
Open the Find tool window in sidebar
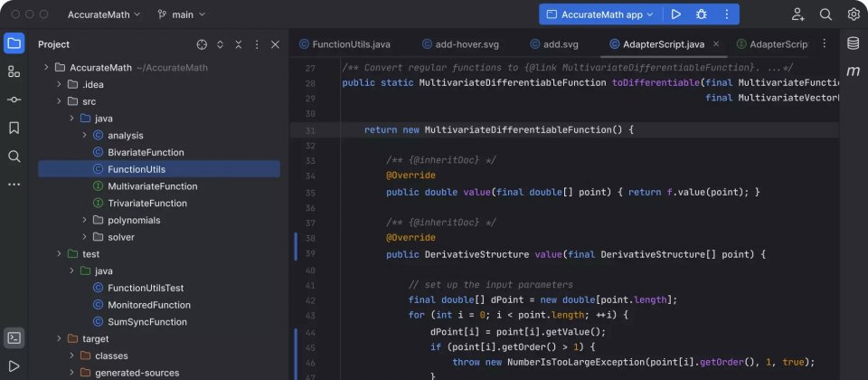click(x=14, y=157)
